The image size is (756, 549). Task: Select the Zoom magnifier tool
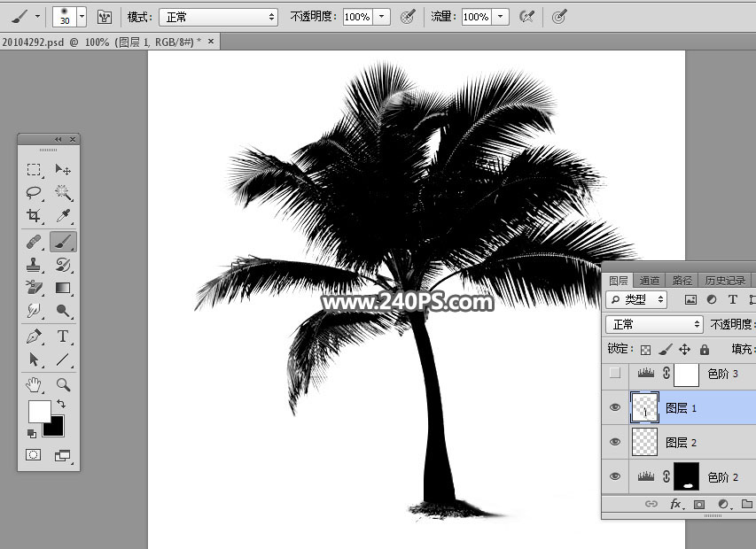pyautogui.click(x=63, y=384)
